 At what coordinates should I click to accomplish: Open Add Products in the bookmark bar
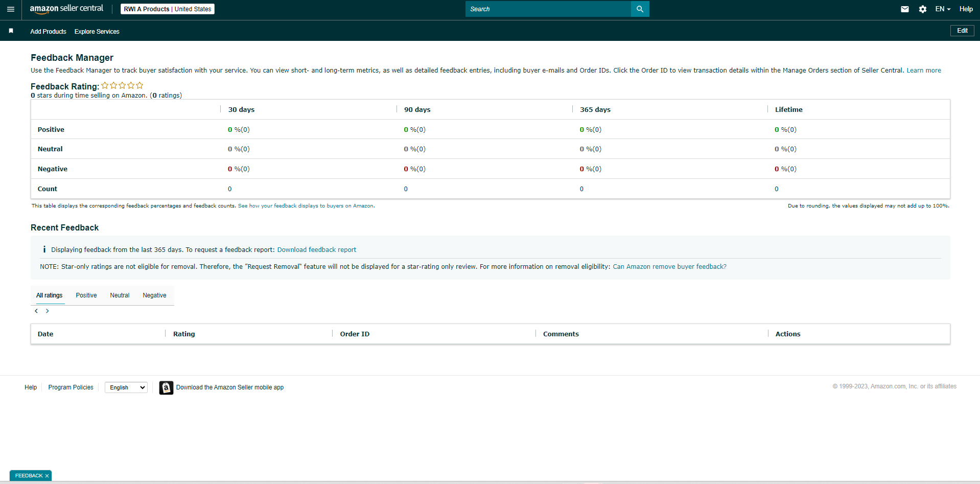point(48,32)
